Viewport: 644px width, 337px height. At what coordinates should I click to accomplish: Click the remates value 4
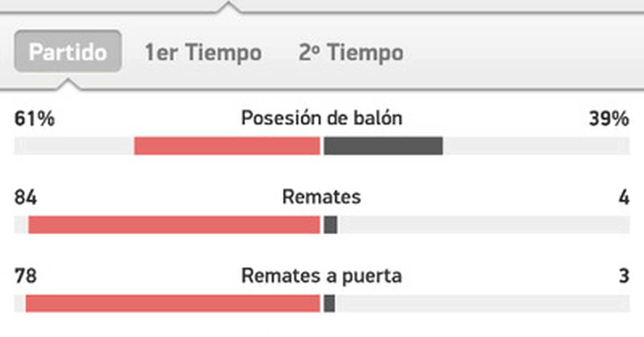(624, 197)
